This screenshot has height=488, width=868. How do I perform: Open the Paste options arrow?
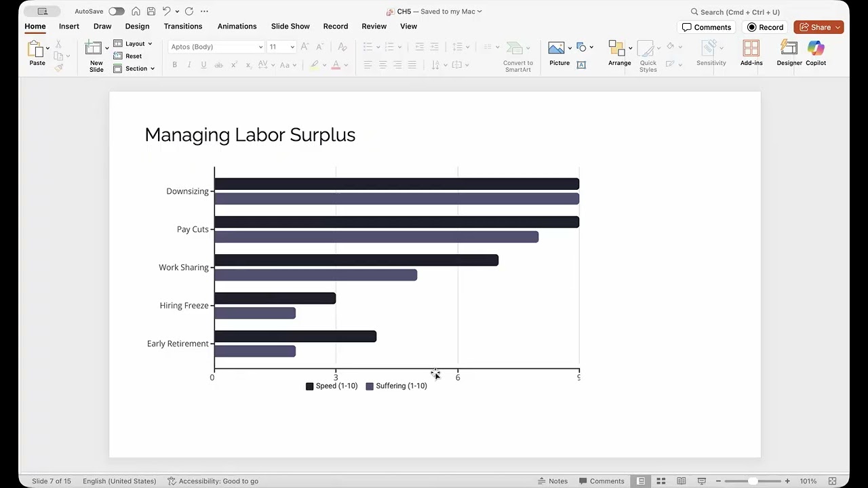[x=47, y=49]
